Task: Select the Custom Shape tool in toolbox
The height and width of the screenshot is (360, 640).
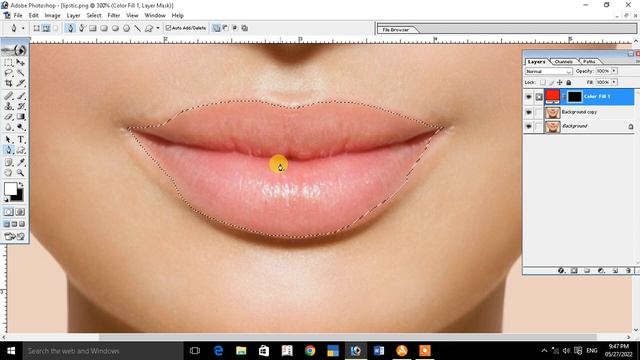Action: [20, 150]
